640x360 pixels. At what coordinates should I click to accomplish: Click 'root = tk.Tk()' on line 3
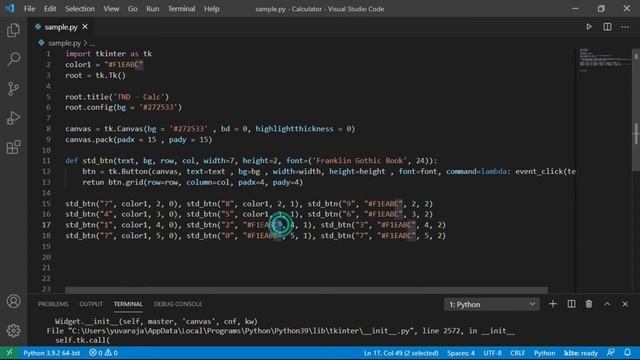tap(96, 76)
